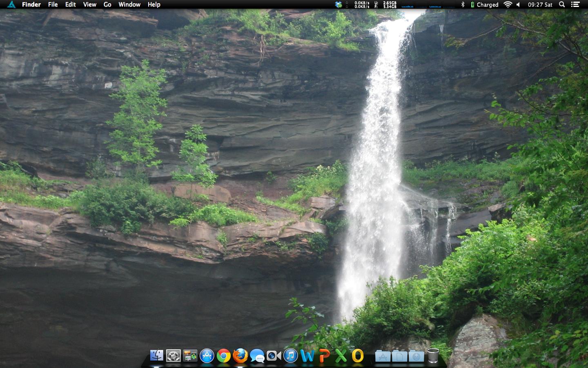Open Spotlight search magnifier

click(562, 4)
